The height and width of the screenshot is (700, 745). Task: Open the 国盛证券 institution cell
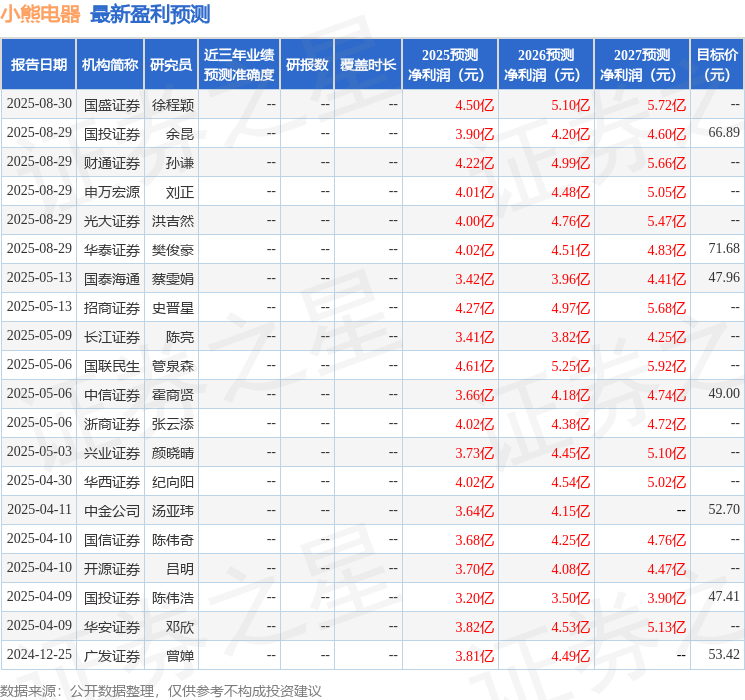(111, 104)
